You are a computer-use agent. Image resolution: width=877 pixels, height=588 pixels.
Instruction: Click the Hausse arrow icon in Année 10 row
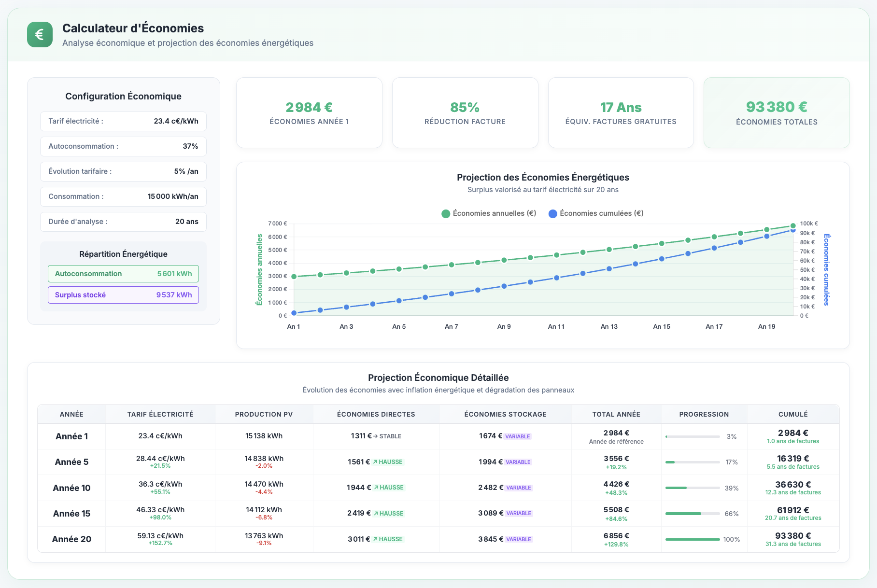click(376, 488)
